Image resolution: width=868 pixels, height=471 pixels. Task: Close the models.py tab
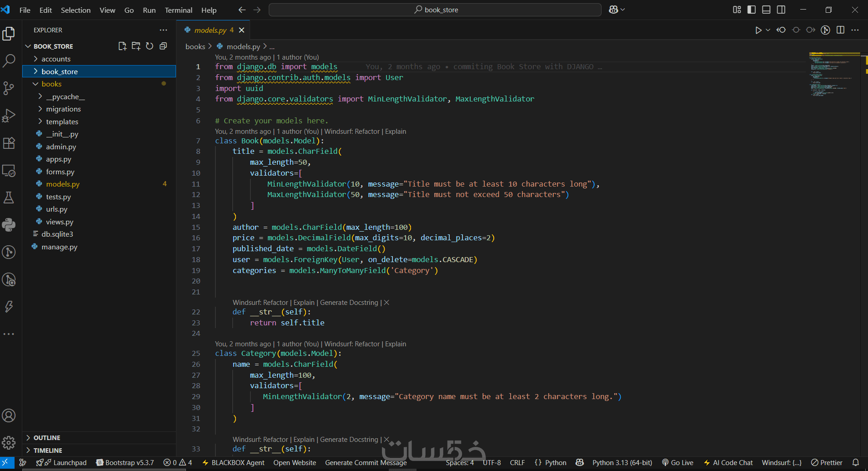(x=242, y=30)
